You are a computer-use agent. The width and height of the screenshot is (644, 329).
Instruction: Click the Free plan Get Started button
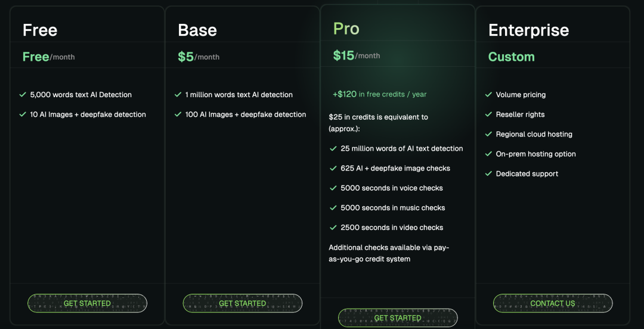click(87, 303)
